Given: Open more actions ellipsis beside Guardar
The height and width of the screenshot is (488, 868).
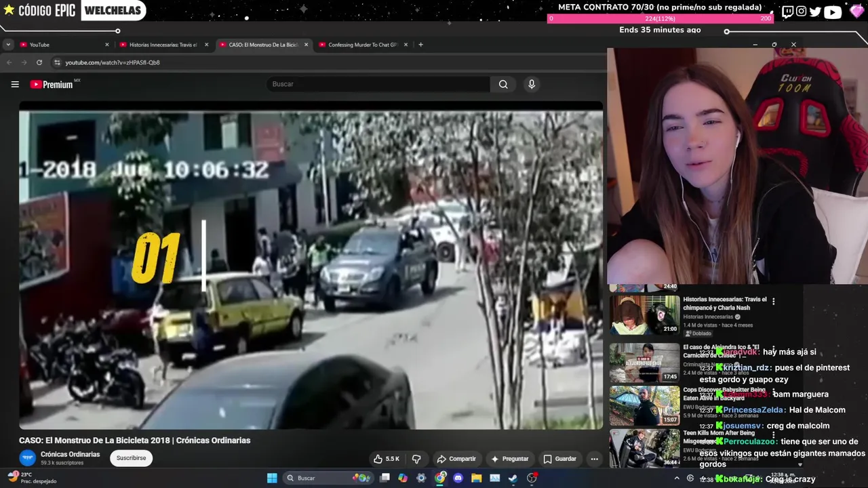Looking at the screenshot, I should click(594, 459).
